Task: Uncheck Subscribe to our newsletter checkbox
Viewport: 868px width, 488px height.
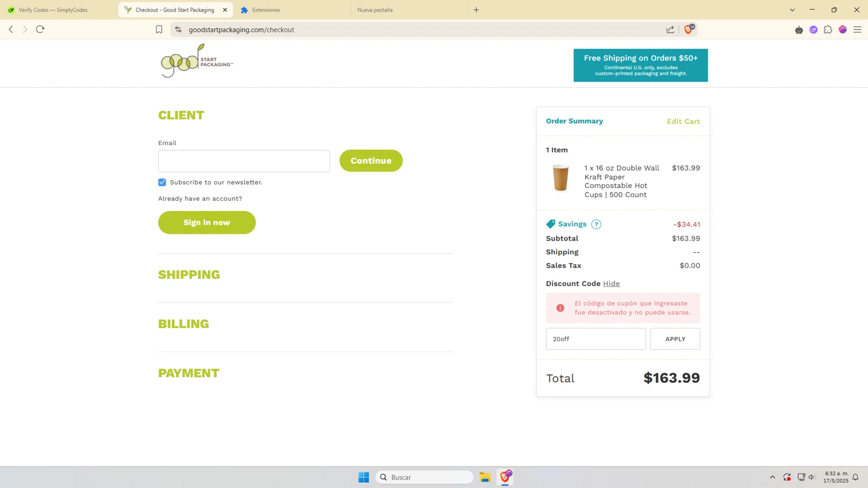Action: click(162, 182)
